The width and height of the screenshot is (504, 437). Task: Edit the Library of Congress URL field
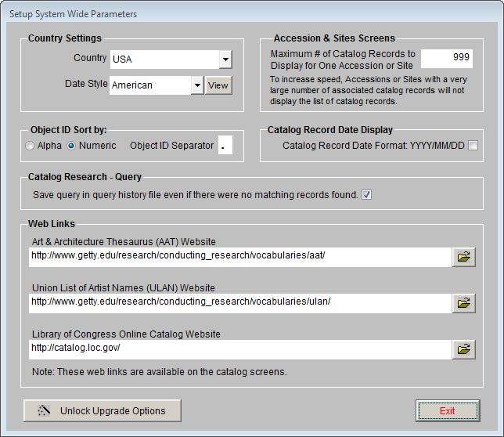tap(240, 349)
